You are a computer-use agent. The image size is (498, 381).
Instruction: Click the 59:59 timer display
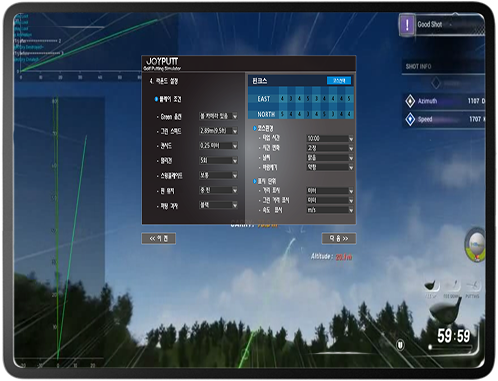point(454,335)
